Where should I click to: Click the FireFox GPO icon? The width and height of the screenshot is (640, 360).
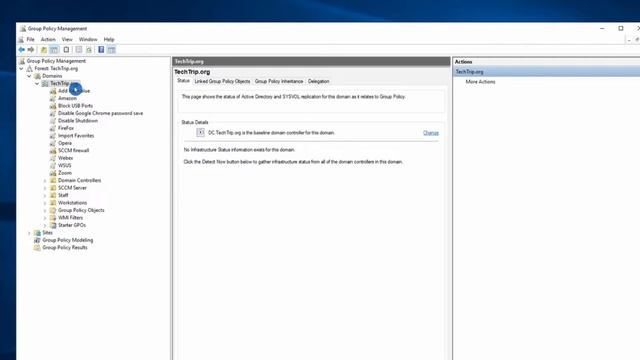(53, 128)
